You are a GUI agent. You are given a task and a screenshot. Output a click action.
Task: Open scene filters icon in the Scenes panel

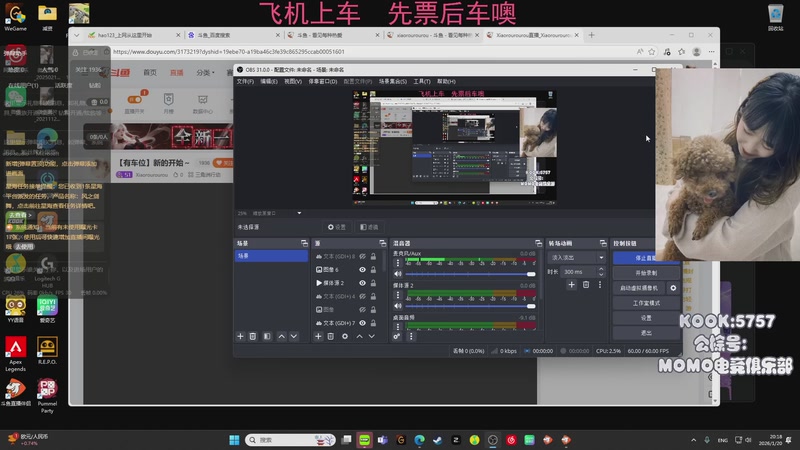(267, 336)
